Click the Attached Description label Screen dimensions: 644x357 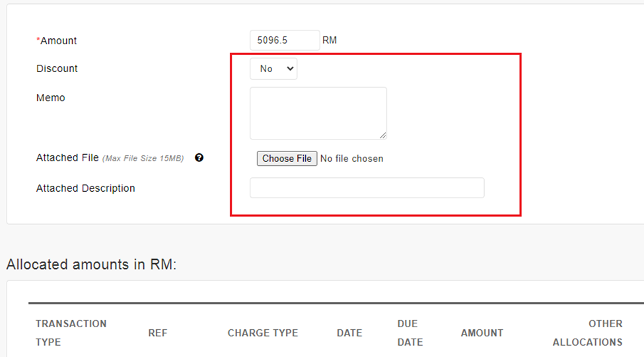pos(85,188)
